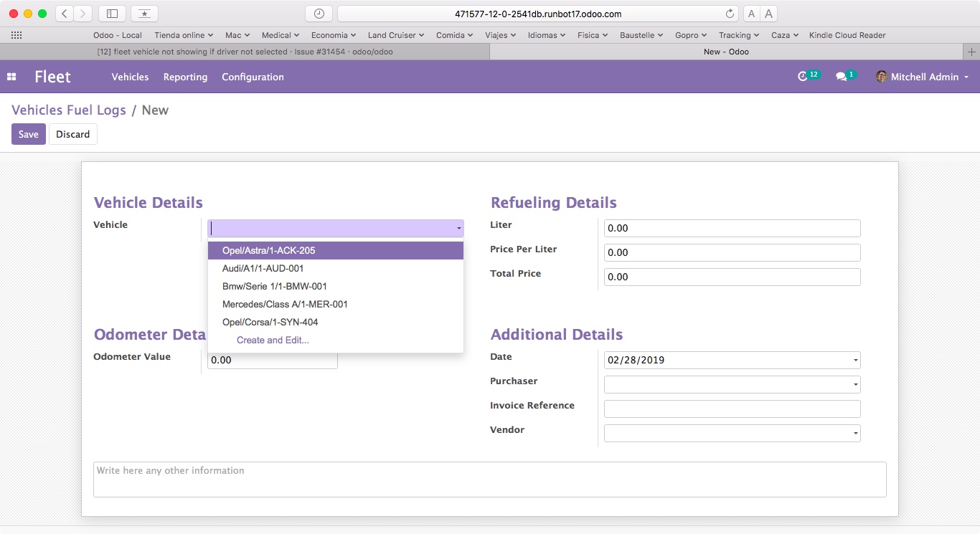980x534 pixels.
Task: Save the new fuel log
Action: pos(28,134)
